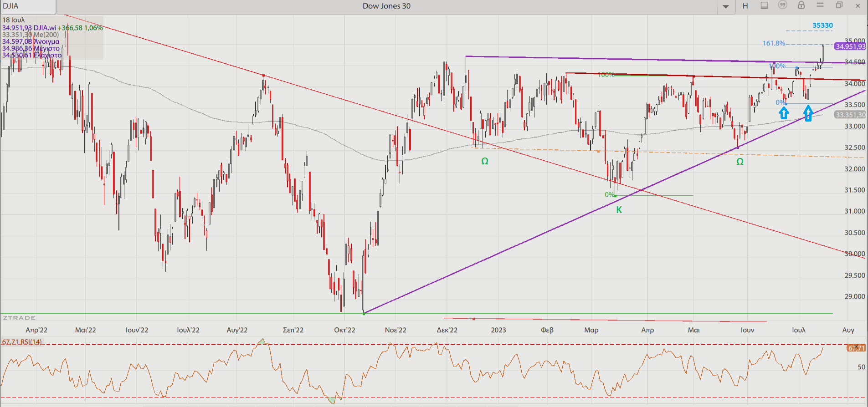Expand the symbol title dropdown arrow
The height and width of the screenshot is (407, 868).
[x=726, y=6]
